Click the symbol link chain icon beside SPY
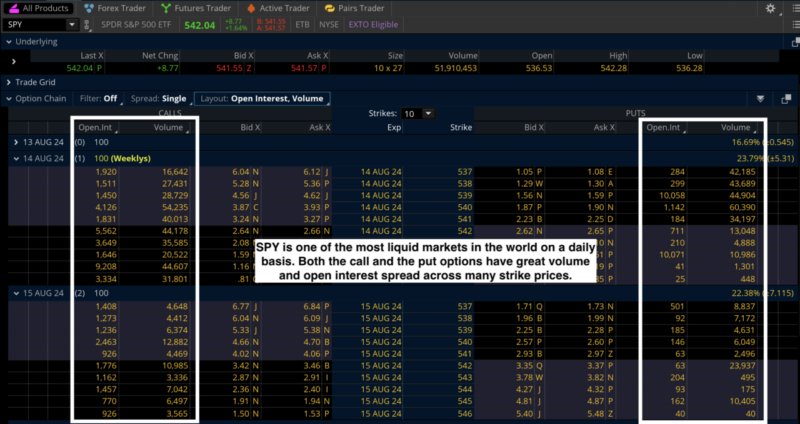This screenshot has width=800, height=424. pyautogui.click(x=87, y=24)
